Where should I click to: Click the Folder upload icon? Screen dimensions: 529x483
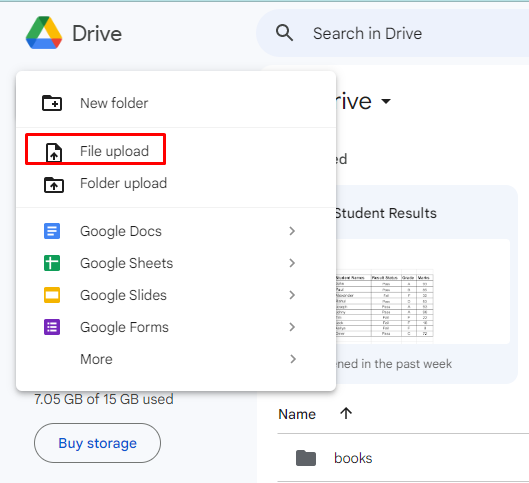pyautogui.click(x=54, y=184)
